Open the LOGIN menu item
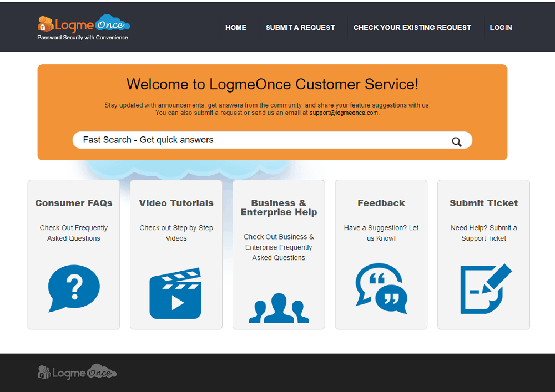 pos(501,28)
